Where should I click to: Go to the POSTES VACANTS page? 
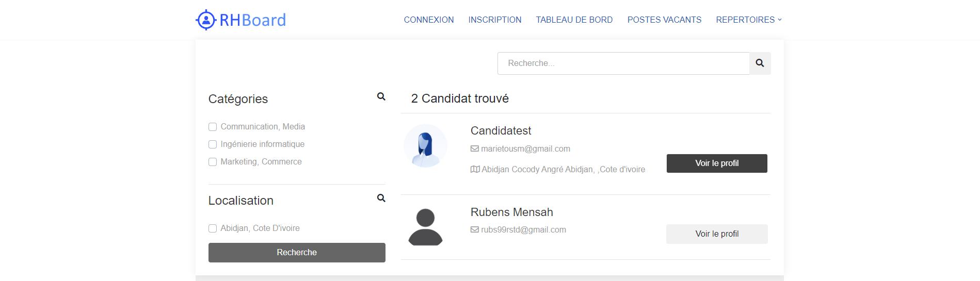coord(664,20)
